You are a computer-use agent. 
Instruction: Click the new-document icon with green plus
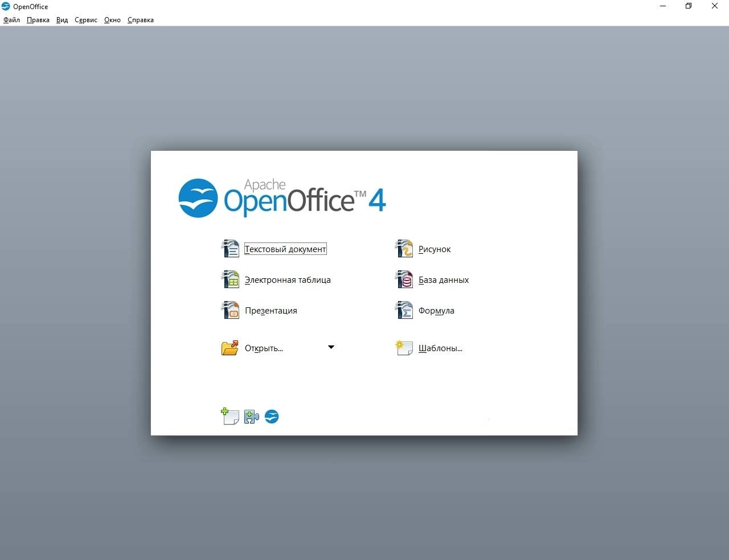[230, 417]
